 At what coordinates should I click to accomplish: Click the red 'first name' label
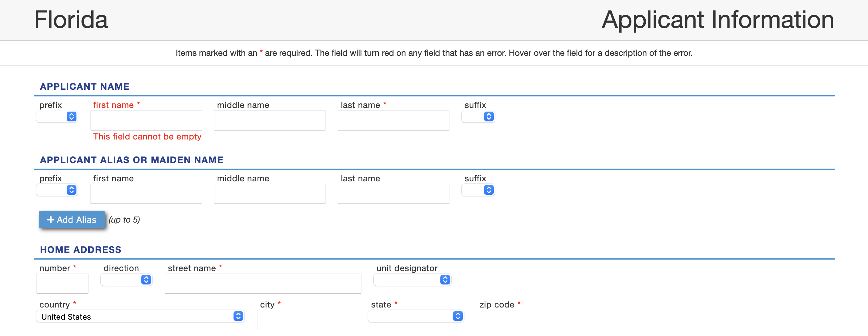point(113,105)
